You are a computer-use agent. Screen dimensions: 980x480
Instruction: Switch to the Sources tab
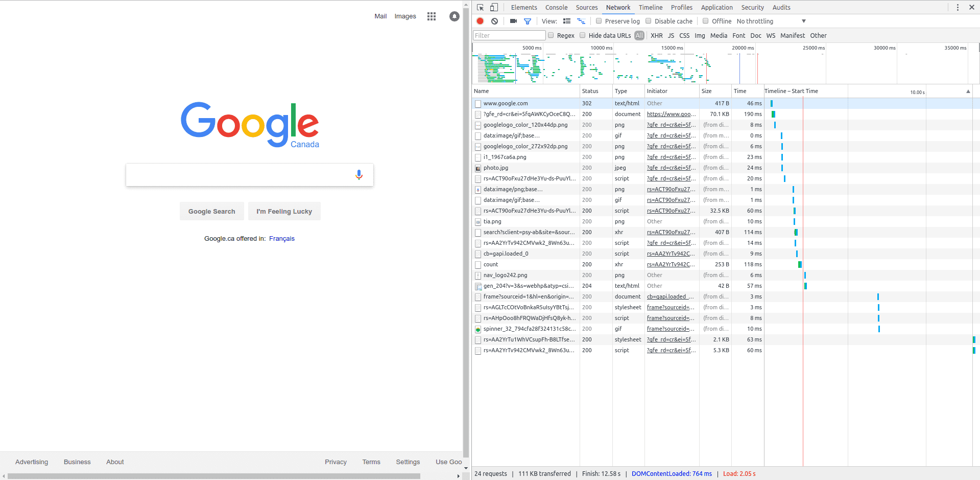pos(587,7)
